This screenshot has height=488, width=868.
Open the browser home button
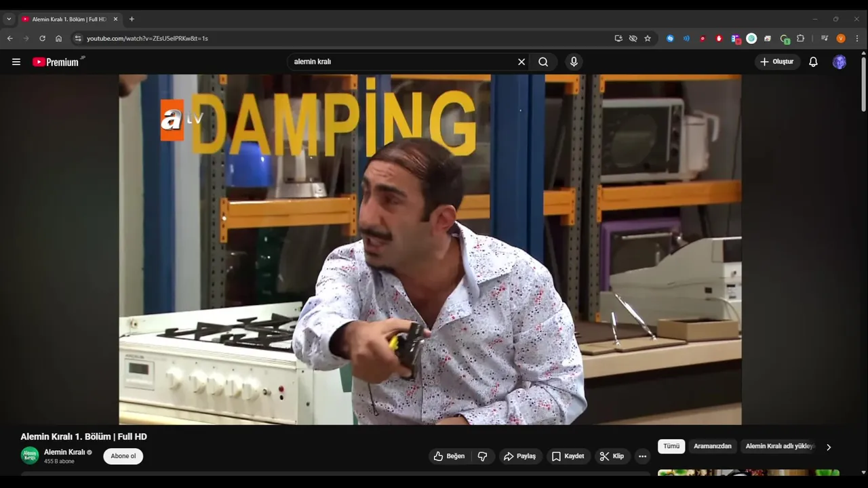(58, 39)
